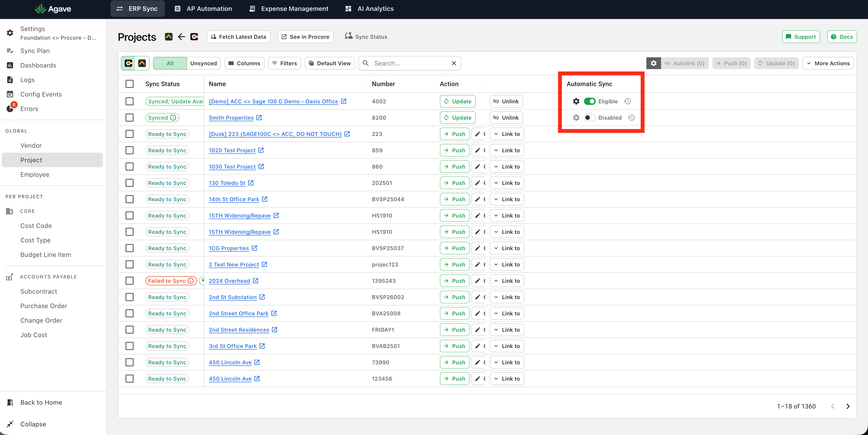Open sync settings gear beside Autolink
Viewport: 868px width, 435px height.
click(x=653, y=63)
